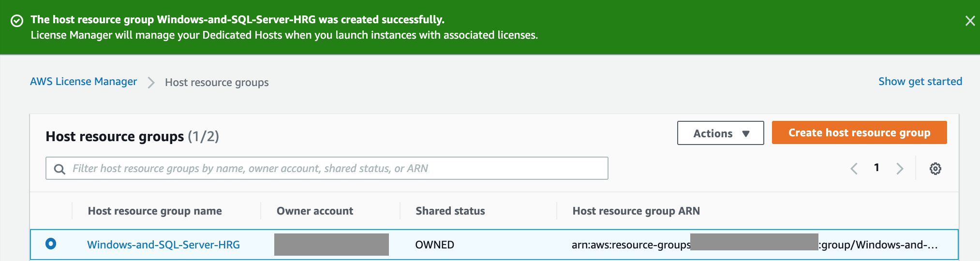Click the Owner account column header

pyautogui.click(x=315, y=211)
